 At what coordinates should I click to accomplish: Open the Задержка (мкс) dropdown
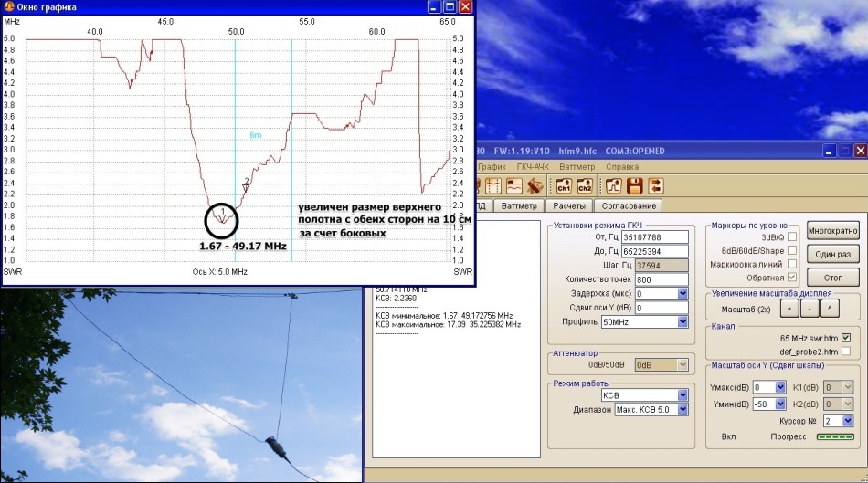point(683,294)
